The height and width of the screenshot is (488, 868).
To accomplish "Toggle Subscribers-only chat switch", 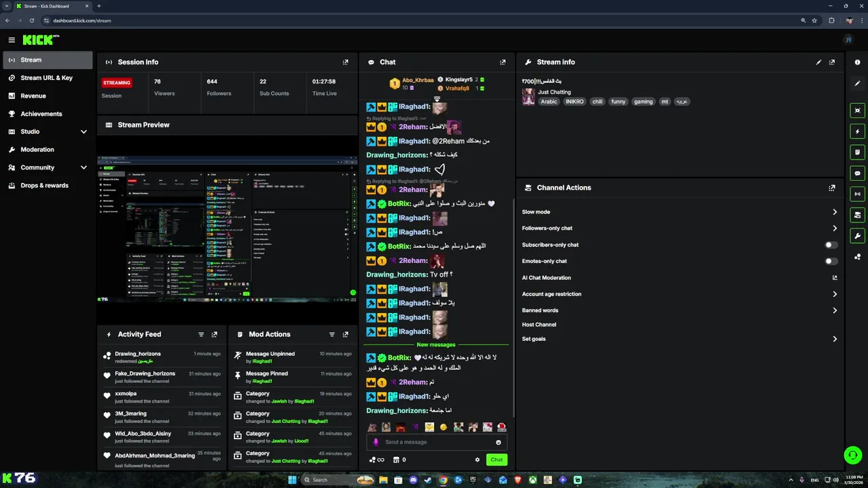I will point(831,245).
